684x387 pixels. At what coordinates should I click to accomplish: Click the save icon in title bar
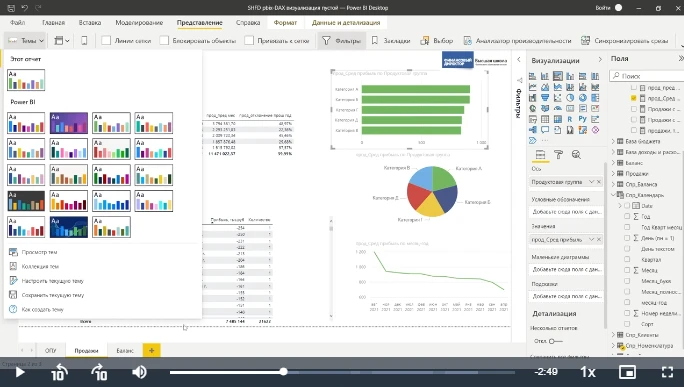11,8
